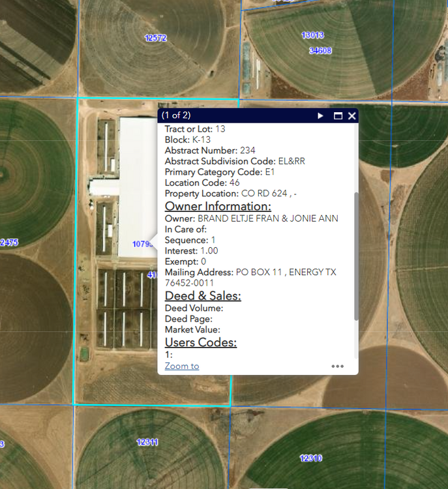Open the popup's three-dot actions menu
Viewport: 448px width, 489px height.
(337, 366)
